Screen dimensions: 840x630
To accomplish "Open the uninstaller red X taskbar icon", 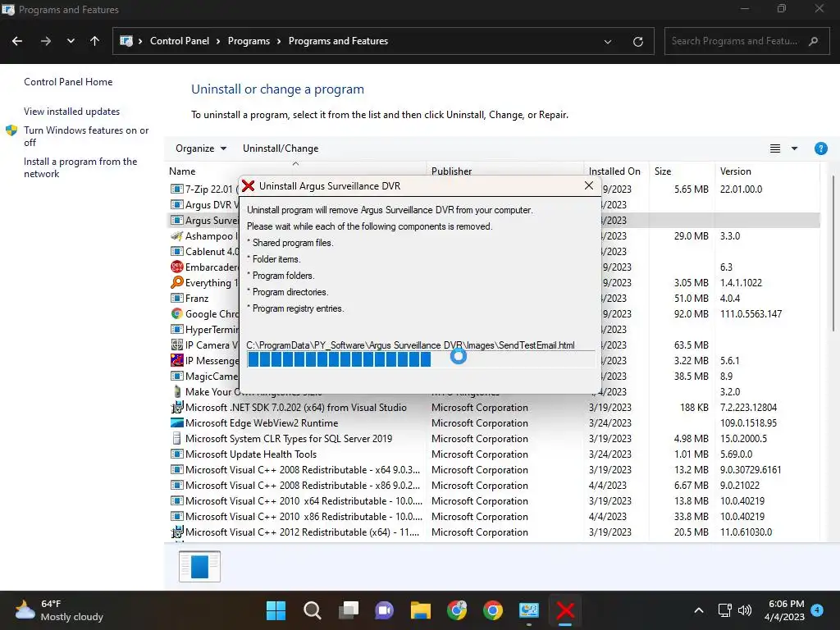I will coord(565,610).
